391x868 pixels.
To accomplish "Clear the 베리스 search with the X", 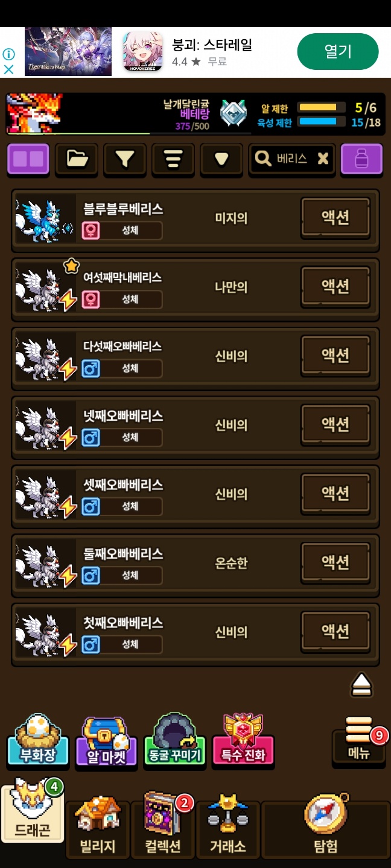I will (x=323, y=159).
